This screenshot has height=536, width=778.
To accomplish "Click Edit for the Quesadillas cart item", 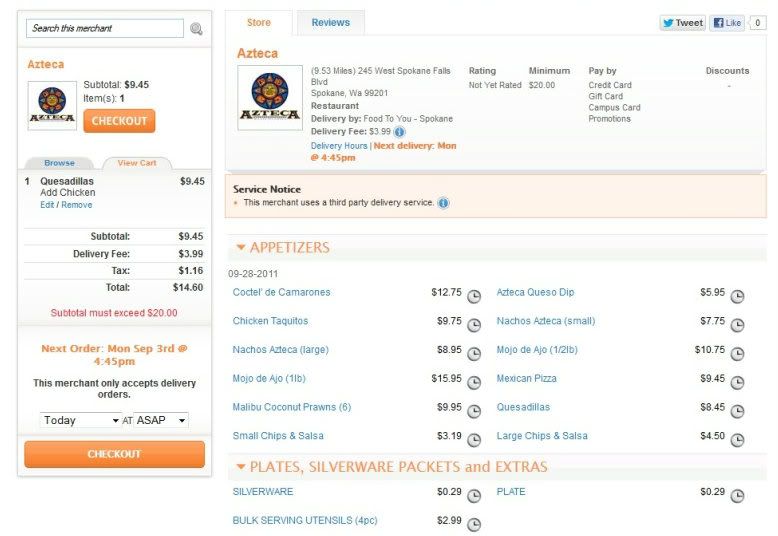I will 47,205.
